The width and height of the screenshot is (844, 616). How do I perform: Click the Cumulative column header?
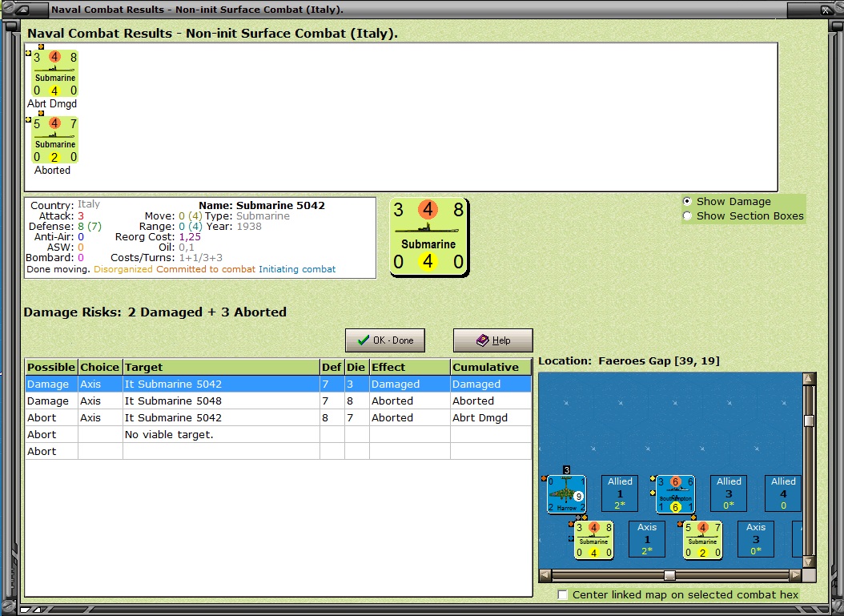coord(491,367)
